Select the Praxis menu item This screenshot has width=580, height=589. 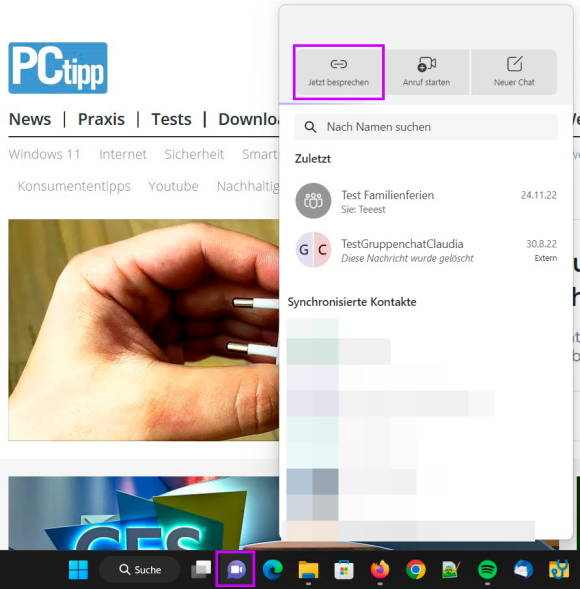[x=101, y=119]
